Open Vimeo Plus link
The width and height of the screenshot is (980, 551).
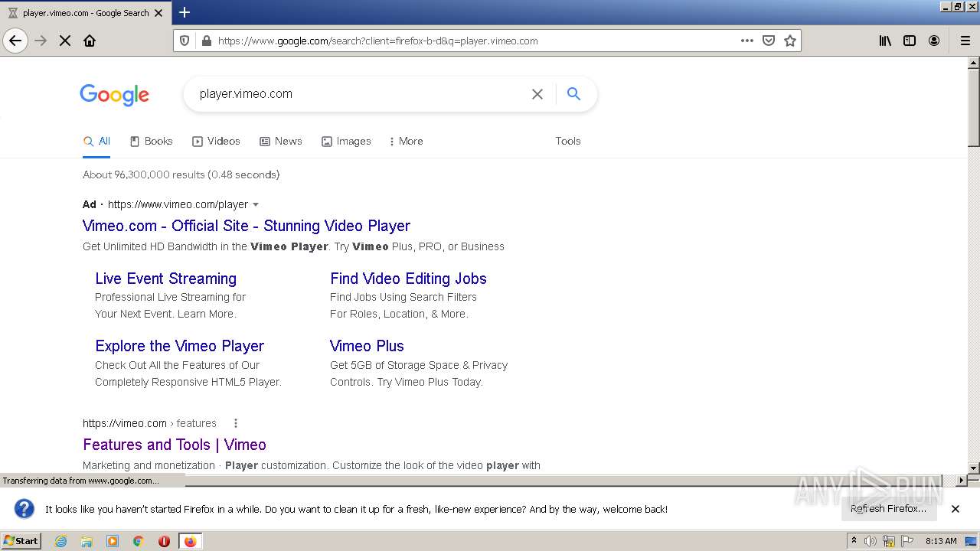click(x=367, y=346)
